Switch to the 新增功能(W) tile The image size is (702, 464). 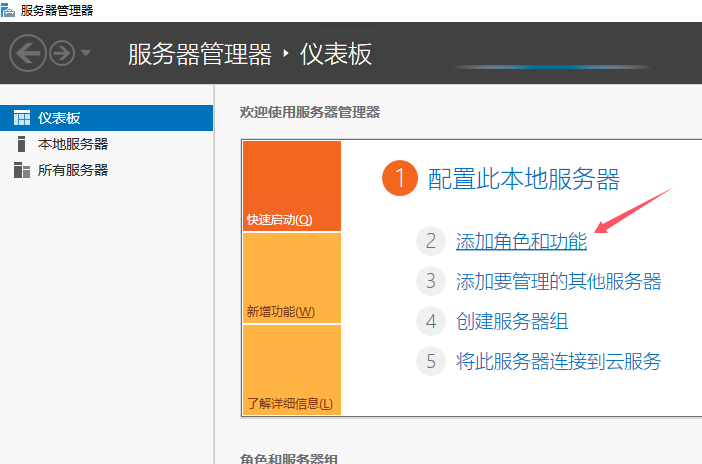click(x=291, y=278)
